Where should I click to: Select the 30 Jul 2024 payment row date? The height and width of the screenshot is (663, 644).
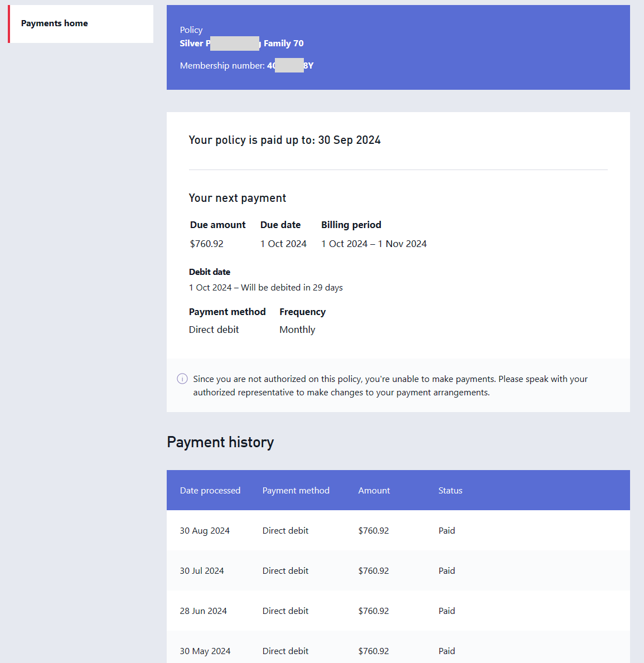(x=202, y=571)
